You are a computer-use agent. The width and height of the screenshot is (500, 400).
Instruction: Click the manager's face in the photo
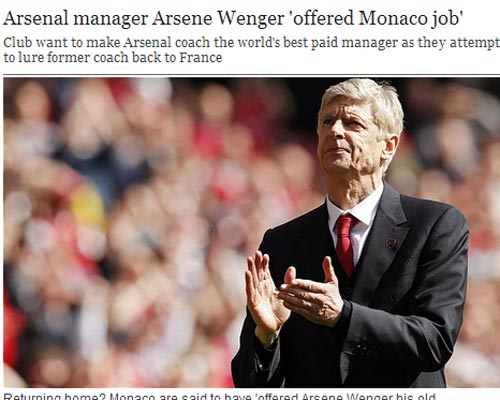(x=350, y=143)
